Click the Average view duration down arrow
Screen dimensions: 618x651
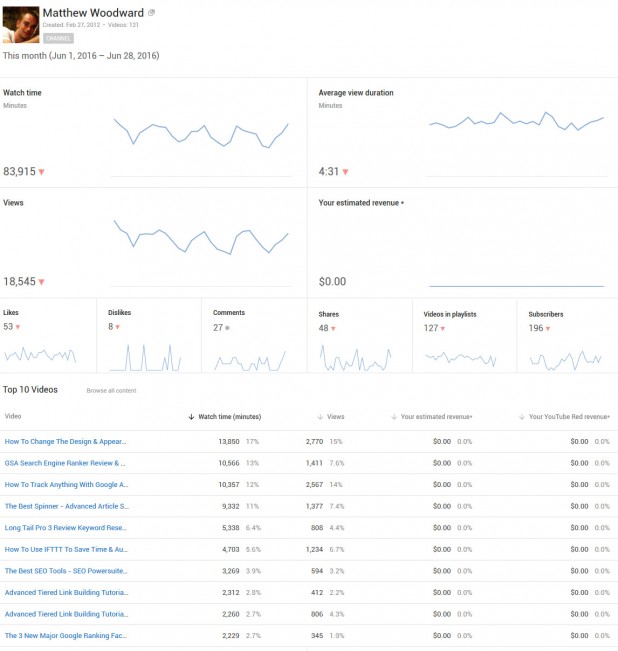[x=346, y=172]
